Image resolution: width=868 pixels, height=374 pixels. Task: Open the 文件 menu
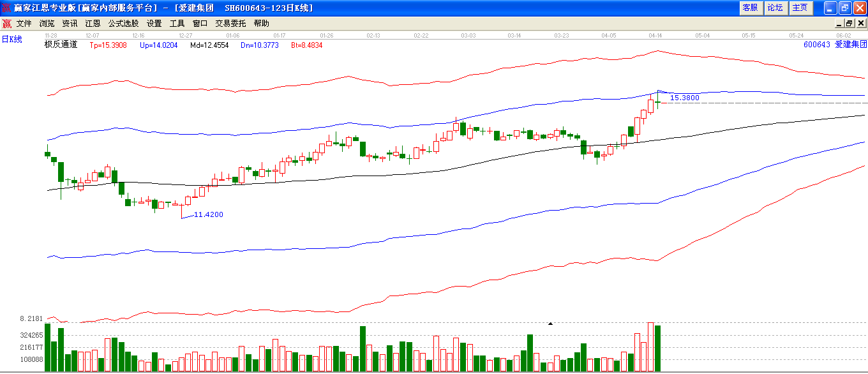24,23
